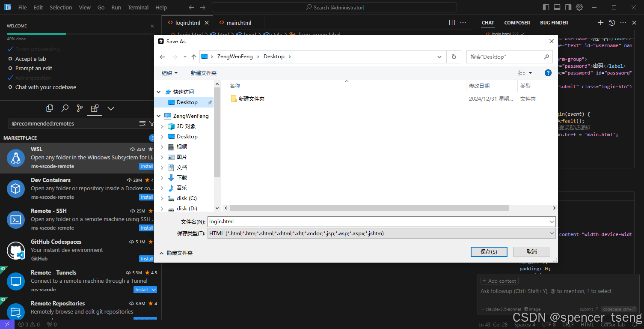Install the Remote - SSH extension
Viewport: 644px width, 329px height.
(146, 228)
